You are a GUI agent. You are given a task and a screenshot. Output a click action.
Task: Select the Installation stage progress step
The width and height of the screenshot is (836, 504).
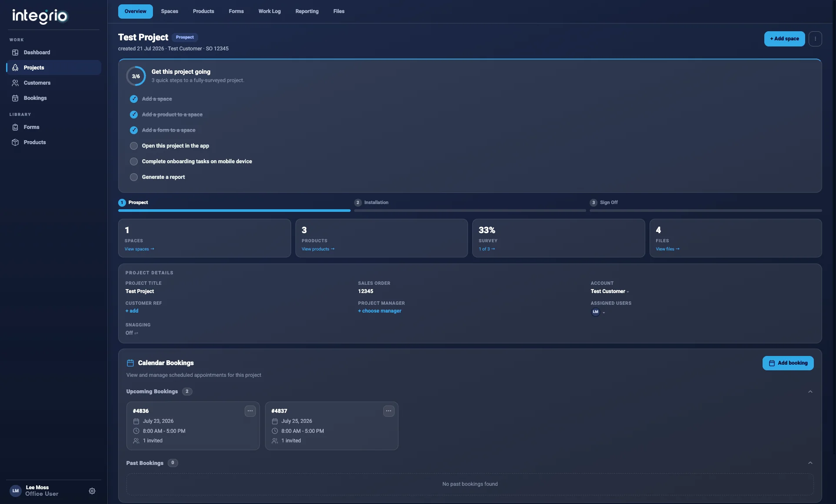point(470,205)
